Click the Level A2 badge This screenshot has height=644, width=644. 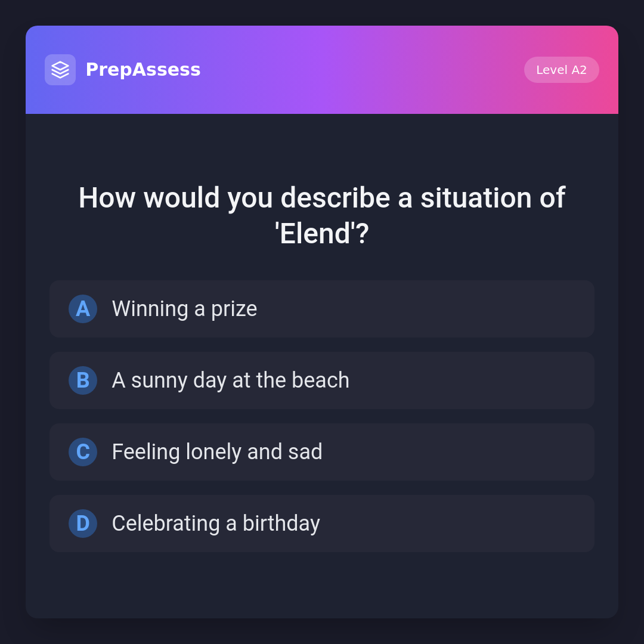(561, 70)
